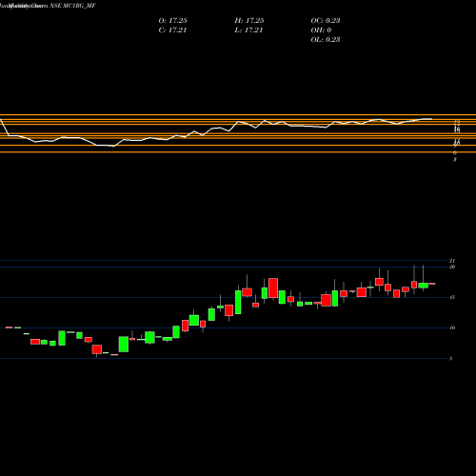Click the OL: 0.23 readout

pos(326,39)
